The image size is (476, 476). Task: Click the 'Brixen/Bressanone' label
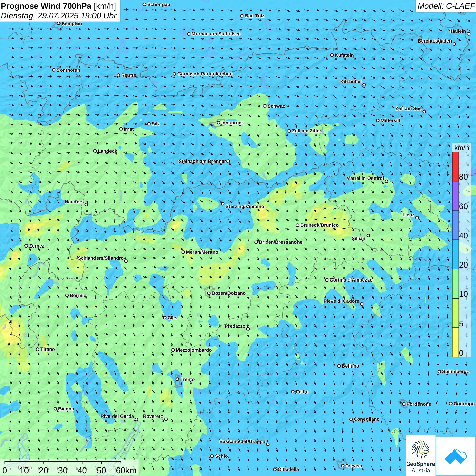point(280,242)
